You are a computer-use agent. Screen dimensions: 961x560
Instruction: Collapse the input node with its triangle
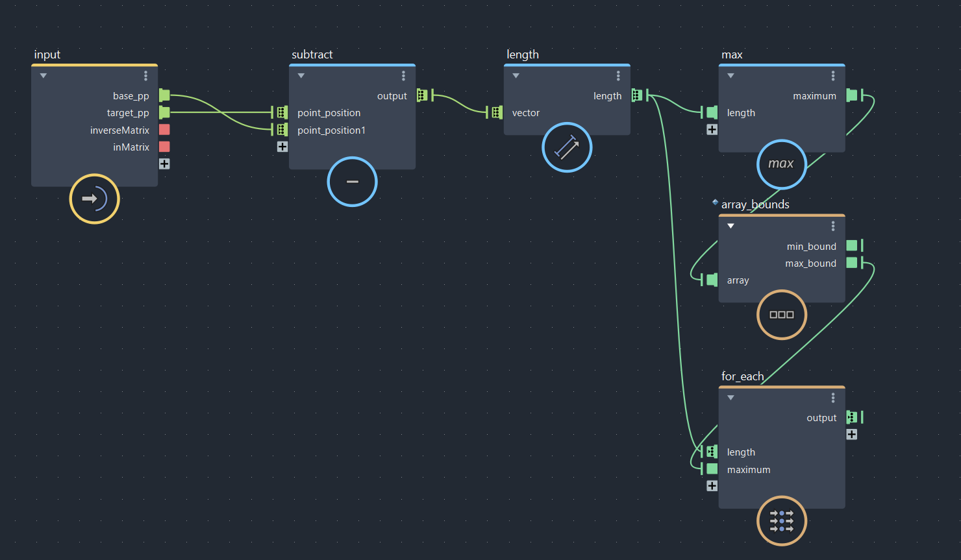[x=44, y=76]
